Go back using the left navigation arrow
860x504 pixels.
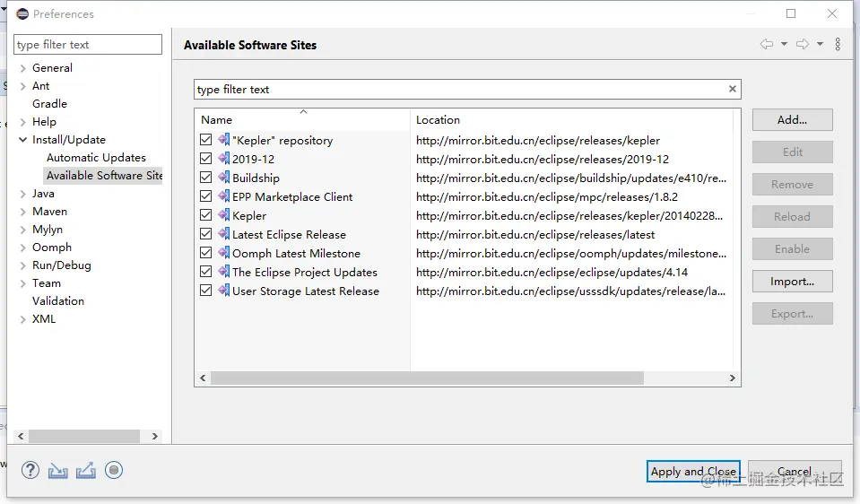[767, 44]
